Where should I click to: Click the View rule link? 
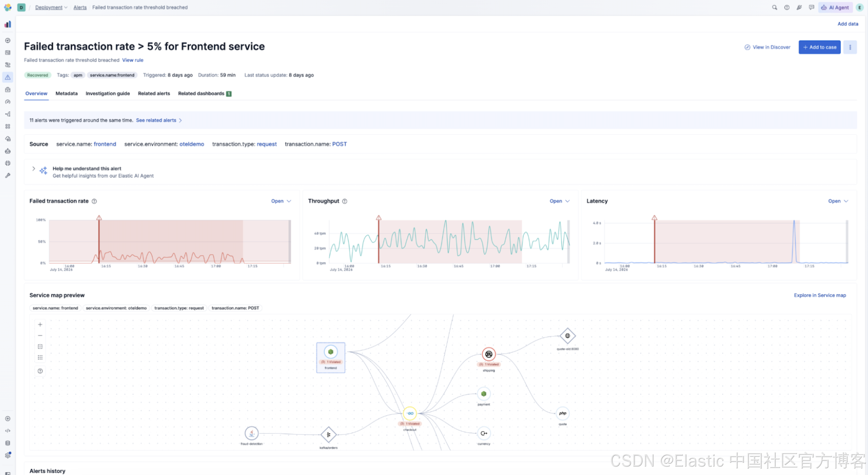[133, 60]
